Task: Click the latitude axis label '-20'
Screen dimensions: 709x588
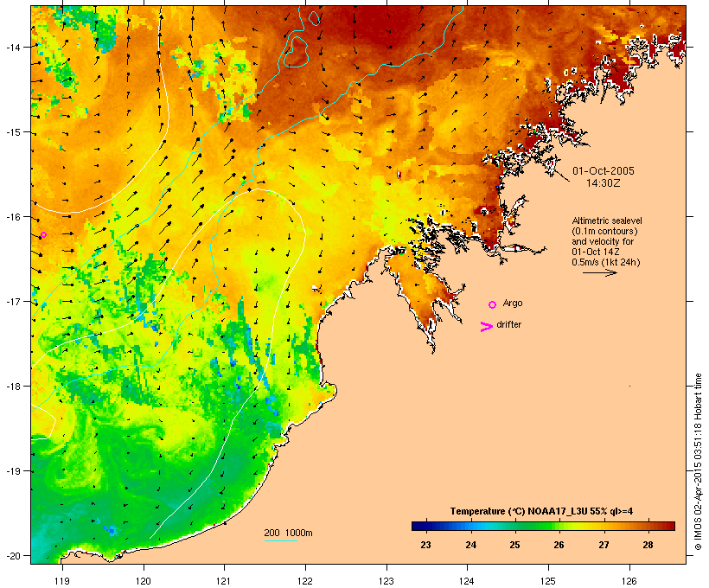Action: [x=13, y=555]
